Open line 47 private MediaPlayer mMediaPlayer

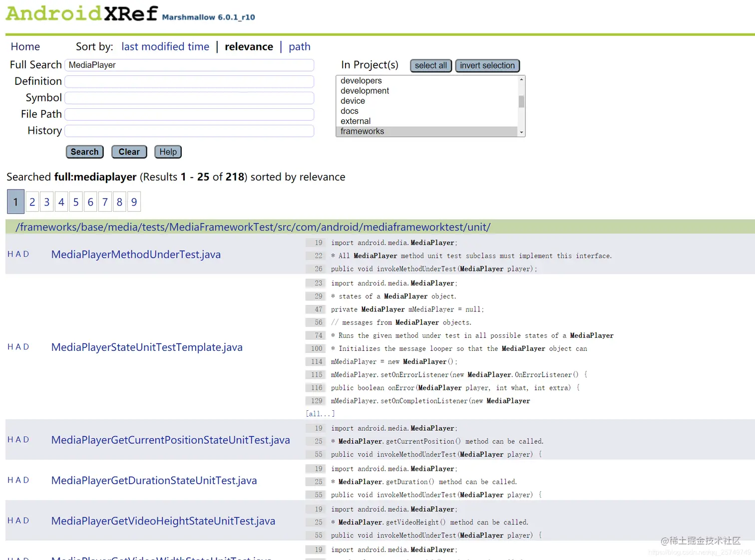coord(395,309)
